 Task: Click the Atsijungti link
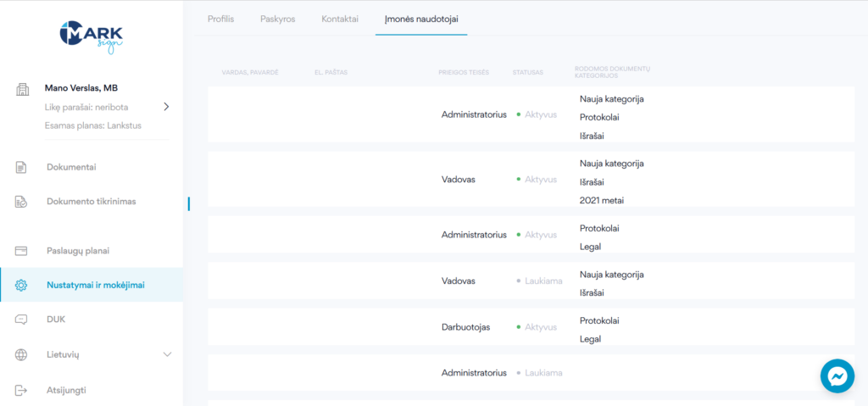click(x=66, y=390)
